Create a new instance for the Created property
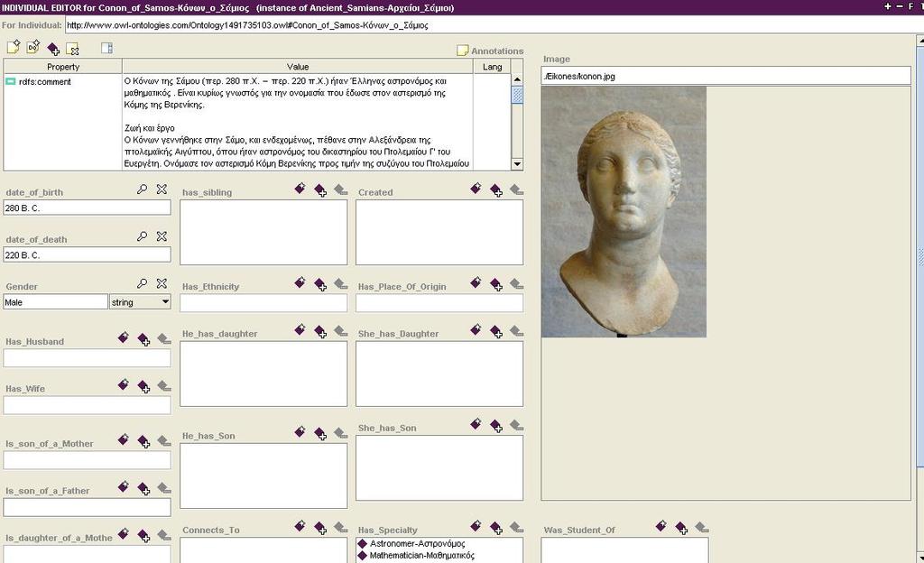The height and width of the screenshot is (563, 924). click(x=476, y=189)
